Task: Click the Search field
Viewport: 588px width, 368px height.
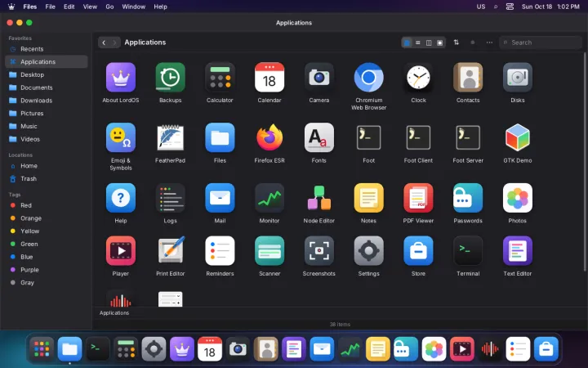Action: pyautogui.click(x=541, y=43)
